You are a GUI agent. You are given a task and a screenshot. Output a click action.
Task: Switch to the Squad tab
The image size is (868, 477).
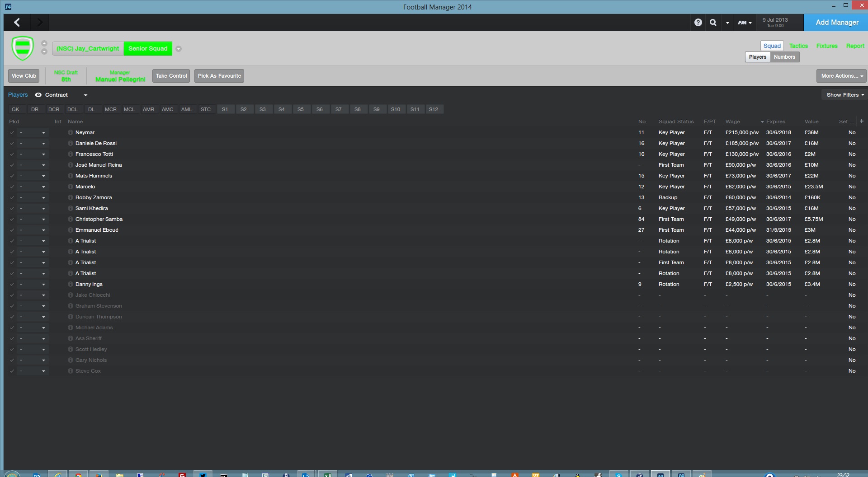pyautogui.click(x=772, y=46)
